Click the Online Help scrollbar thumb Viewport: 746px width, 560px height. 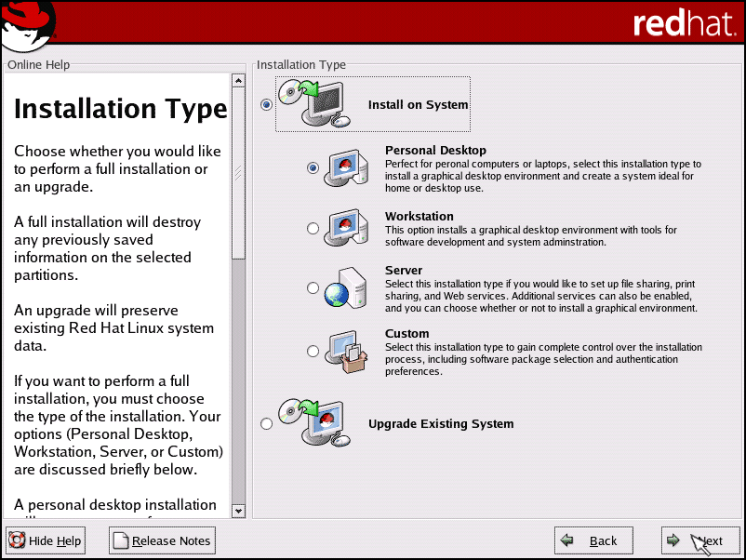(238, 173)
